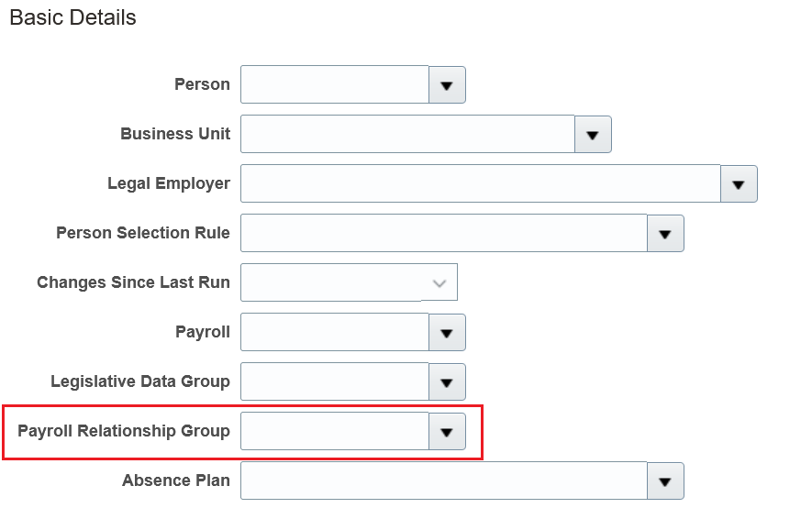Expand the Person Selection Rule dropdown arrow
The width and height of the screenshot is (812, 508).
click(665, 233)
